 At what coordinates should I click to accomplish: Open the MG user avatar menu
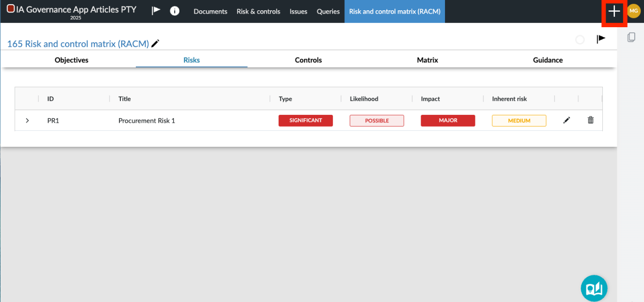(x=634, y=11)
